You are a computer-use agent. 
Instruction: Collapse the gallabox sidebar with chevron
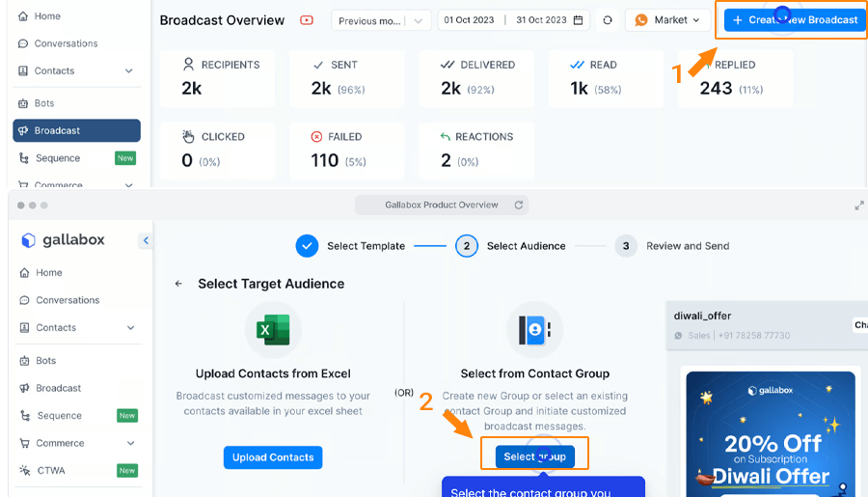click(146, 240)
